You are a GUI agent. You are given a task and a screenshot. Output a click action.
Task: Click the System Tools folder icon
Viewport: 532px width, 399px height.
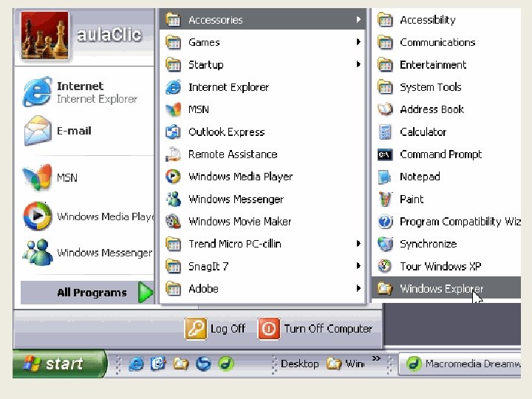(x=385, y=87)
